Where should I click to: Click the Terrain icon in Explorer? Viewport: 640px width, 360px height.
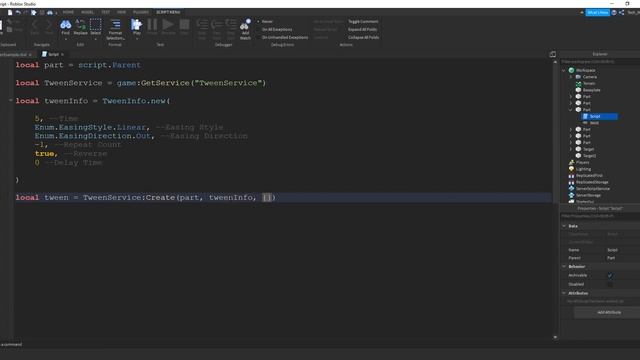[x=578, y=83]
